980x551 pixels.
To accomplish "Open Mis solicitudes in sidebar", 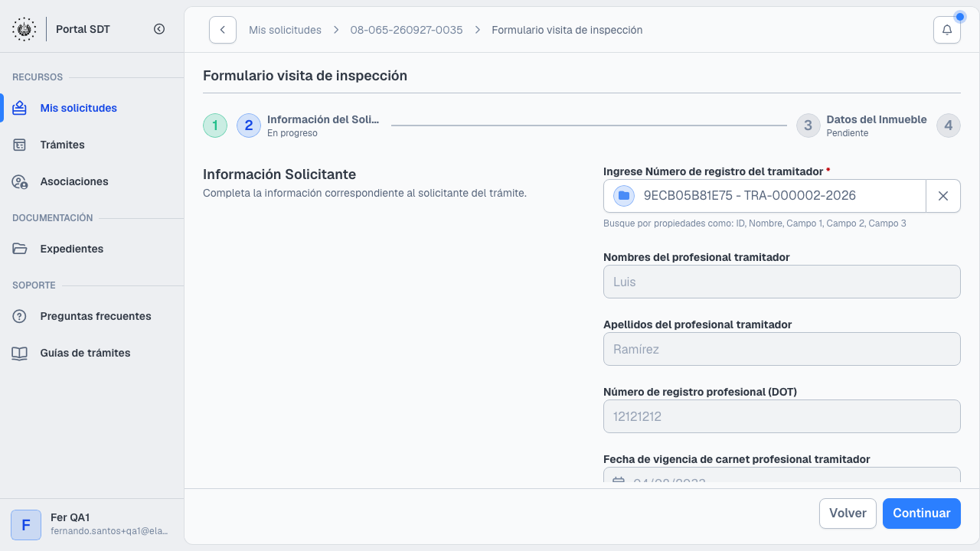I will point(92,108).
